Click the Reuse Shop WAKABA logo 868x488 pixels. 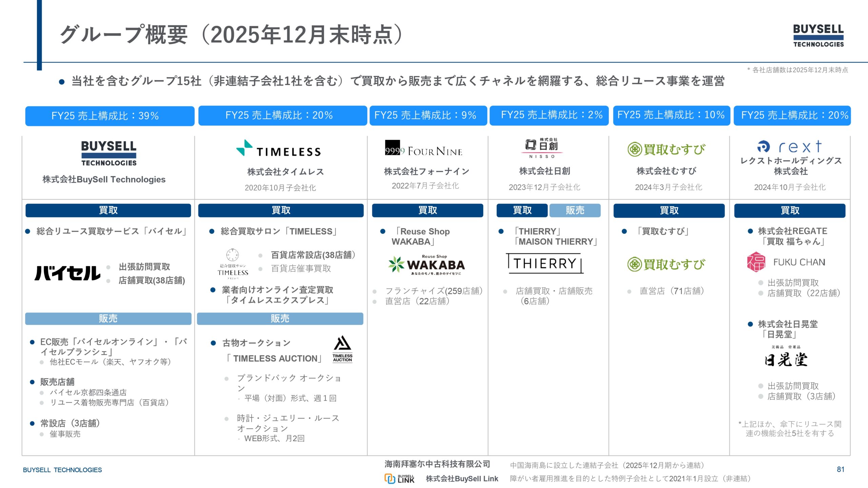point(427,265)
